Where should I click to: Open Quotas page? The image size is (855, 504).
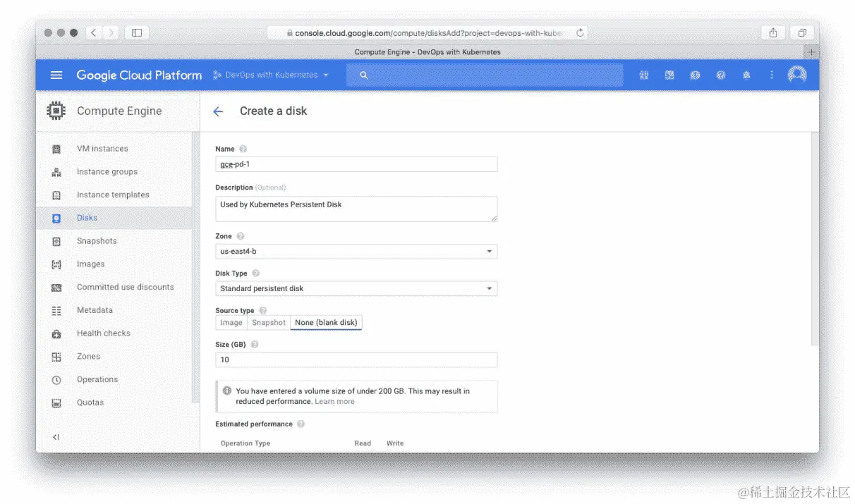(90, 403)
